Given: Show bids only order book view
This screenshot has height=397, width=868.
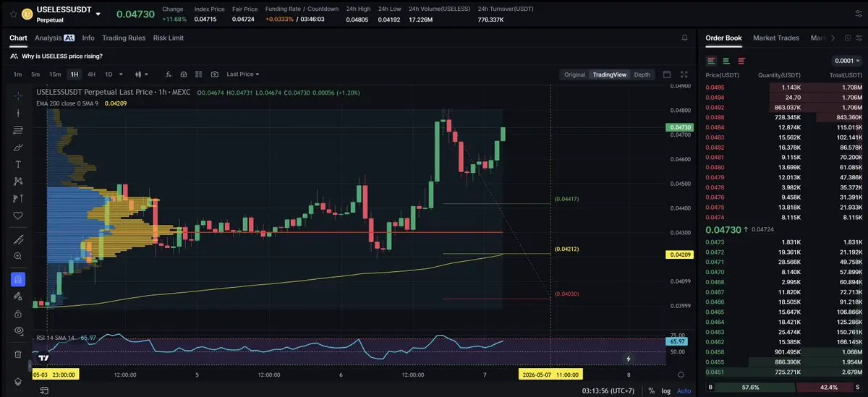Looking at the screenshot, I should (x=726, y=61).
